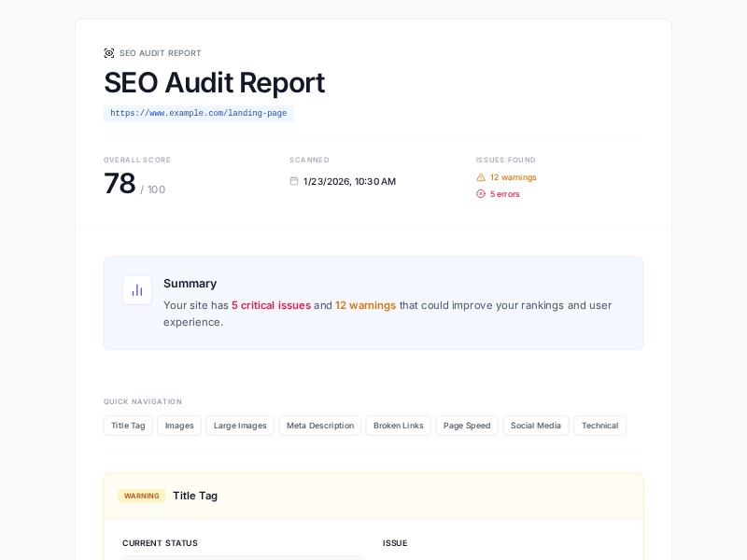The image size is (747, 560).
Task: Navigate to Broken Links
Action: (x=399, y=426)
